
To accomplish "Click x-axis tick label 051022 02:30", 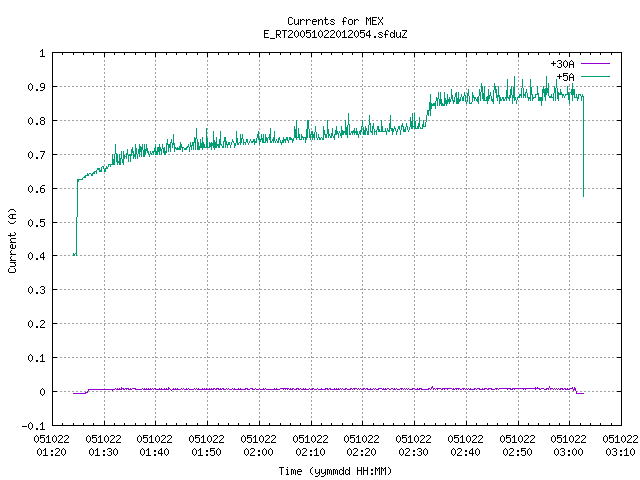I will click(413, 445).
